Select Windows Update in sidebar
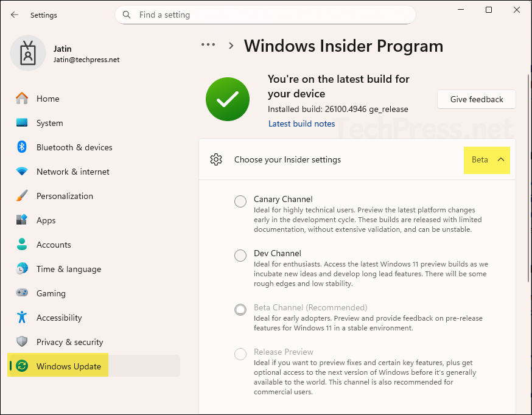 coord(94,366)
